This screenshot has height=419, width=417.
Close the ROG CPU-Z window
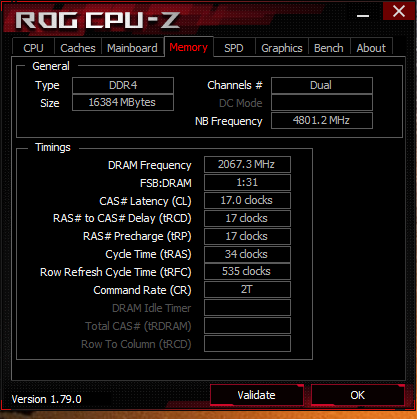point(399,11)
